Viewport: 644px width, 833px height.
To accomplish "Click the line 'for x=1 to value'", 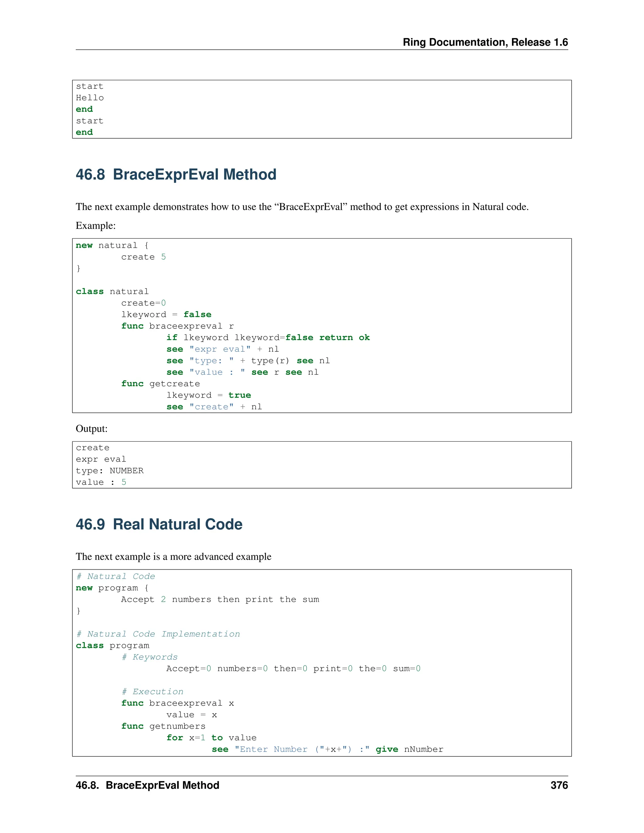I will tap(211, 738).
